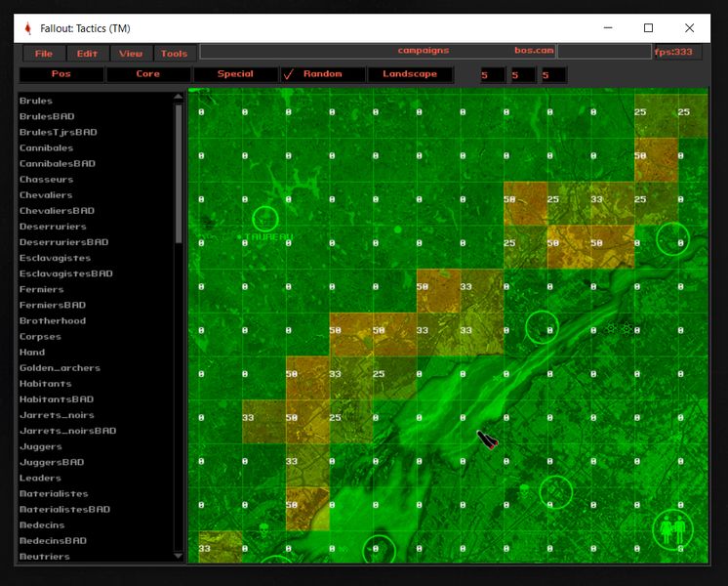Select FermiersBAD list item

53,306
